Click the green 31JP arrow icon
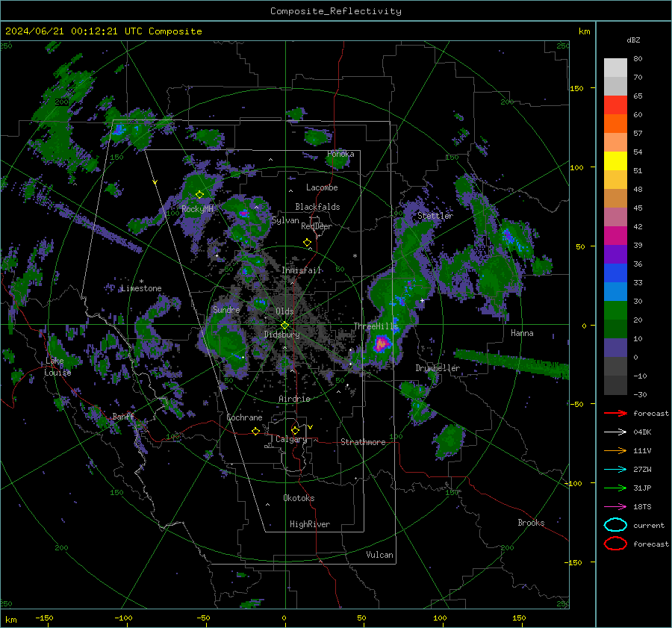This screenshot has width=672, height=628. (615, 488)
